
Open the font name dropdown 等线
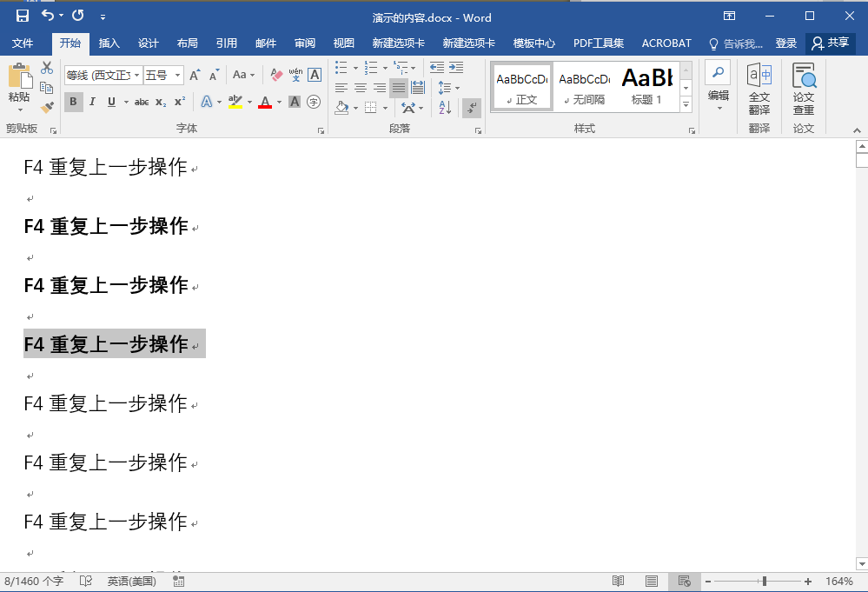tap(103, 76)
